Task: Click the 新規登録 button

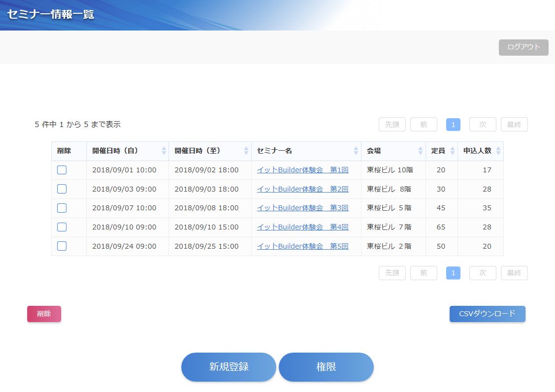Action: click(229, 367)
